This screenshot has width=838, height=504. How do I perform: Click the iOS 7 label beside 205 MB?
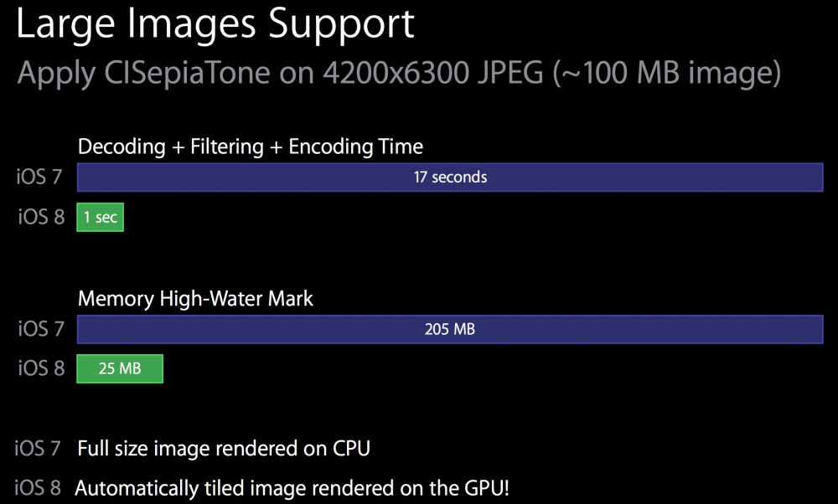(x=40, y=329)
